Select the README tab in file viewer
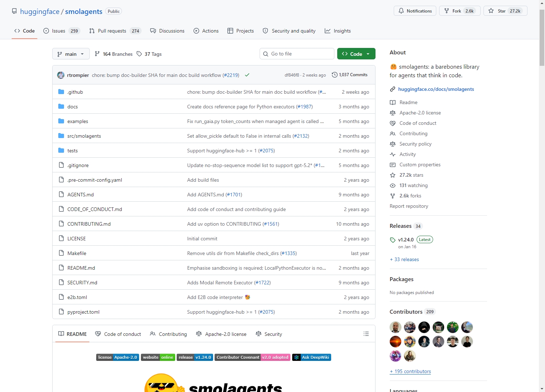This screenshot has height=392, width=545. click(x=73, y=334)
